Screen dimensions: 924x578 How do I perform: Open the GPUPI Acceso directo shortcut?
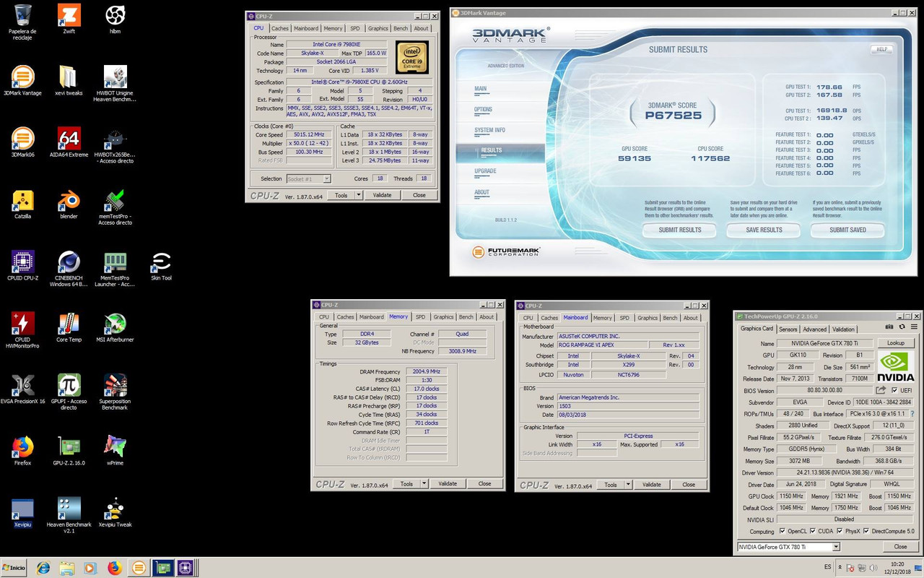pyautogui.click(x=69, y=392)
